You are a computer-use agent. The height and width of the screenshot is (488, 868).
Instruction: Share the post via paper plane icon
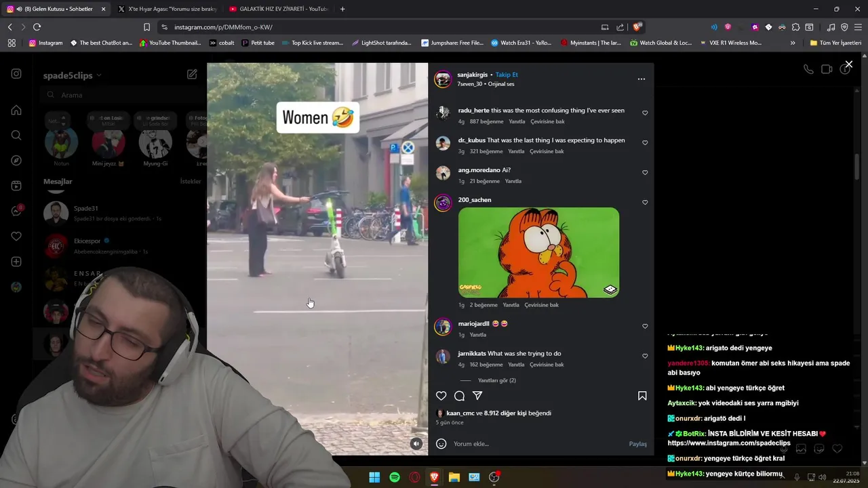pyautogui.click(x=477, y=396)
